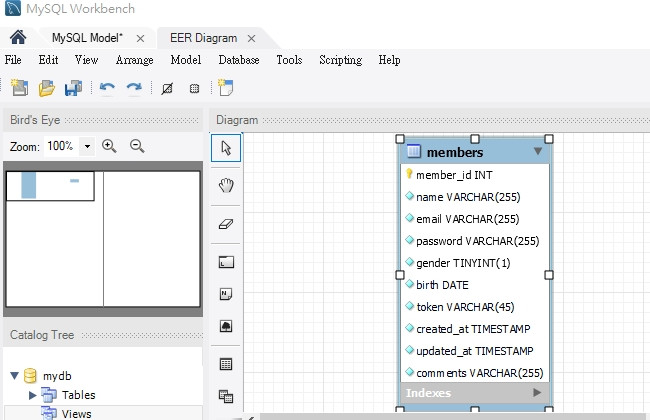650x420 pixels.
Task: Open the File menu
Action: pyautogui.click(x=13, y=60)
